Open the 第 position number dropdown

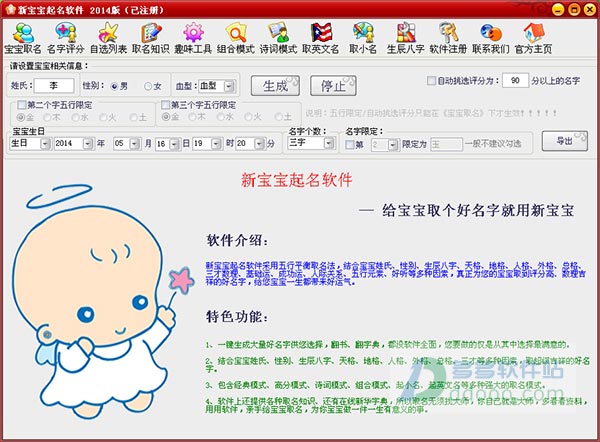coord(393,145)
